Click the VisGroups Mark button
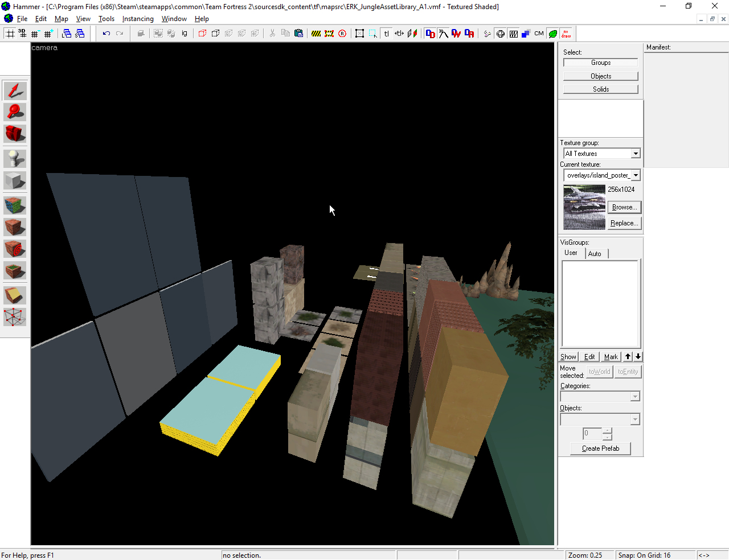Viewport: 729px width, 560px height. pyautogui.click(x=611, y=357)
